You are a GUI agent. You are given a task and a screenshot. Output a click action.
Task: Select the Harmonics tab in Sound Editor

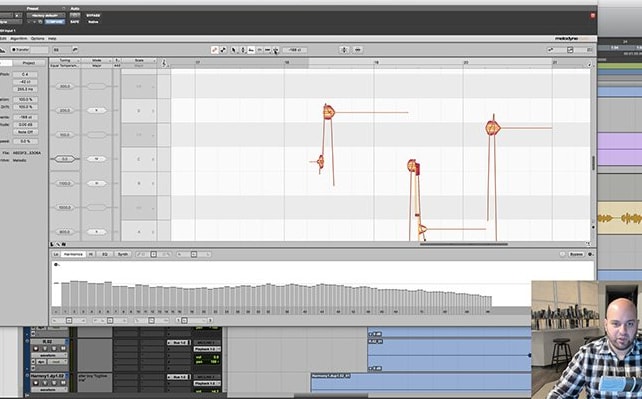pos(73,254)
